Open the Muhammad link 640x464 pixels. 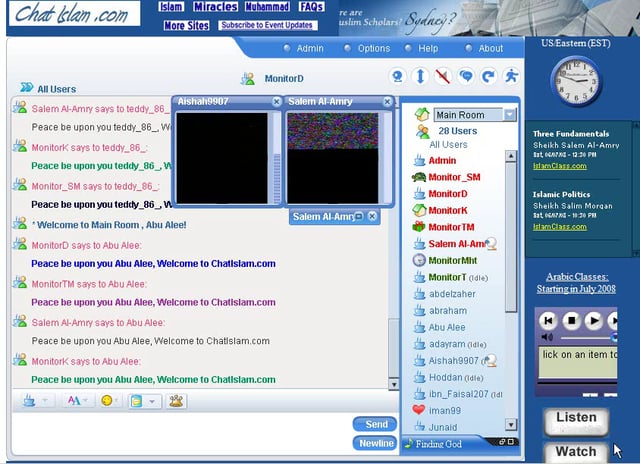point(267,7)
